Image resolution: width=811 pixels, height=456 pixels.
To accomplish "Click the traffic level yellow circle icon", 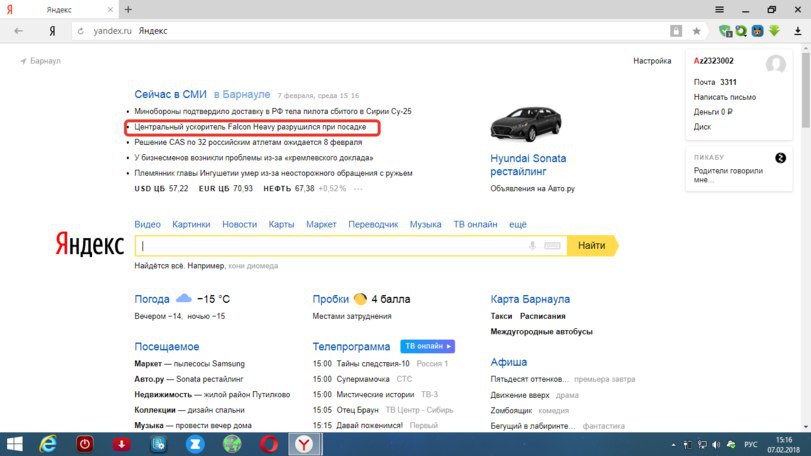I will (x=360, y=299).
